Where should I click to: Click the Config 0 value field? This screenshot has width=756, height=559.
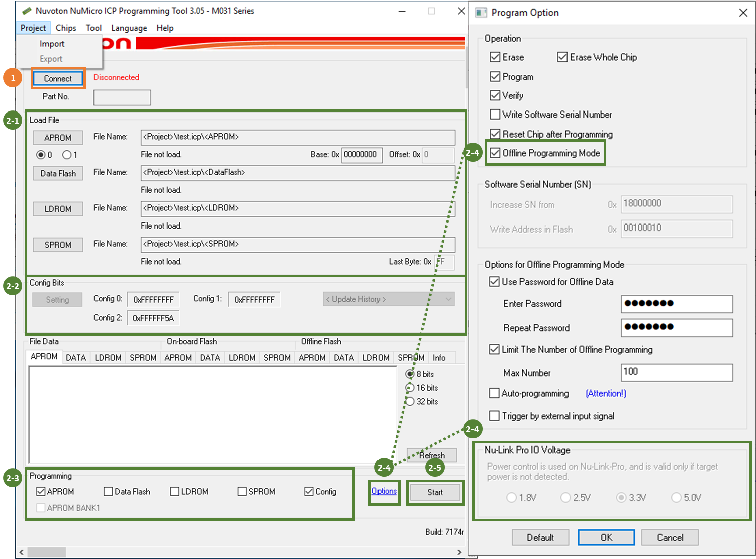tap(153, 300)
